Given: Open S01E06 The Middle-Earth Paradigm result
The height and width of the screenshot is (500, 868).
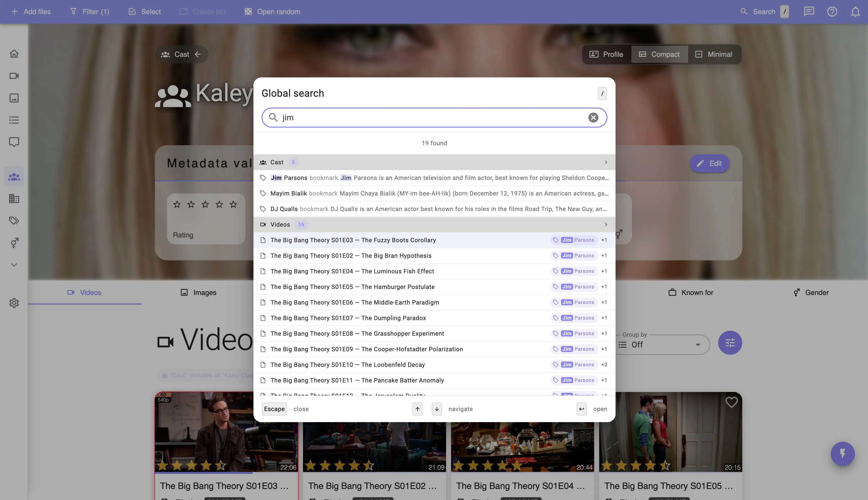Looking at the screenshot, I should (434, 302).
